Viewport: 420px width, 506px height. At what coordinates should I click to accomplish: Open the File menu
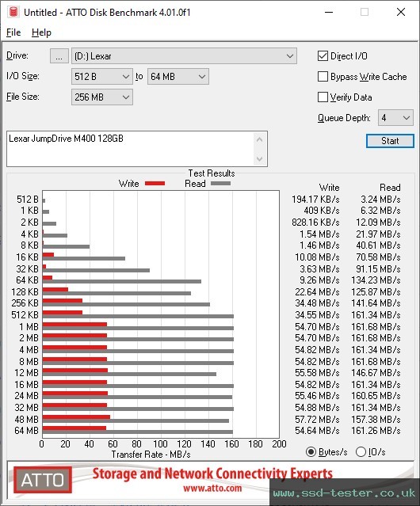click(13, 32)
